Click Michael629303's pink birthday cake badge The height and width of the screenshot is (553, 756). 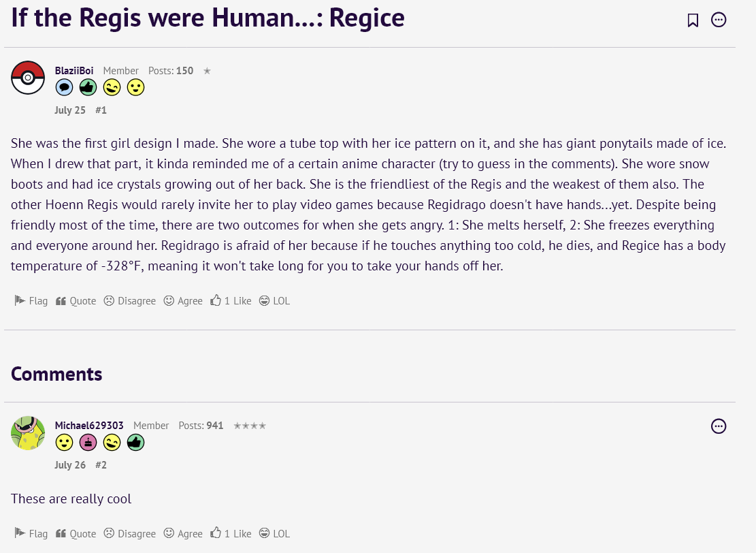coord(88,443)
